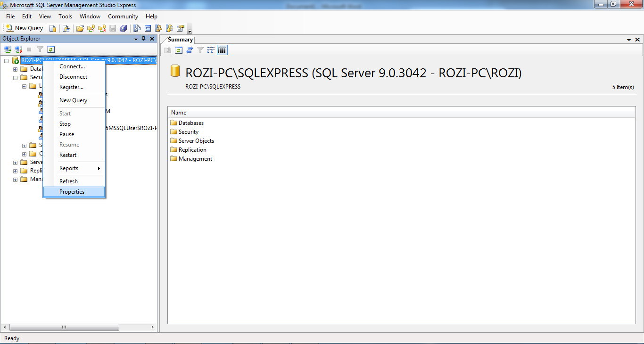This screenshot has width=644, height=344.
Task: Open the Edit menu
Action: tap(27, 16)
